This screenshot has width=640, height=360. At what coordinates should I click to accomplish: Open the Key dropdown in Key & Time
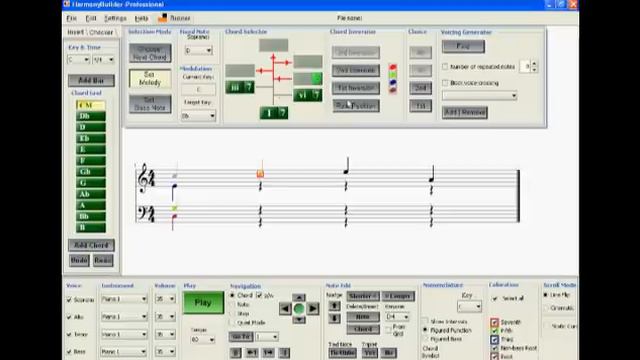pyautogui.click(x=78, y=60)
